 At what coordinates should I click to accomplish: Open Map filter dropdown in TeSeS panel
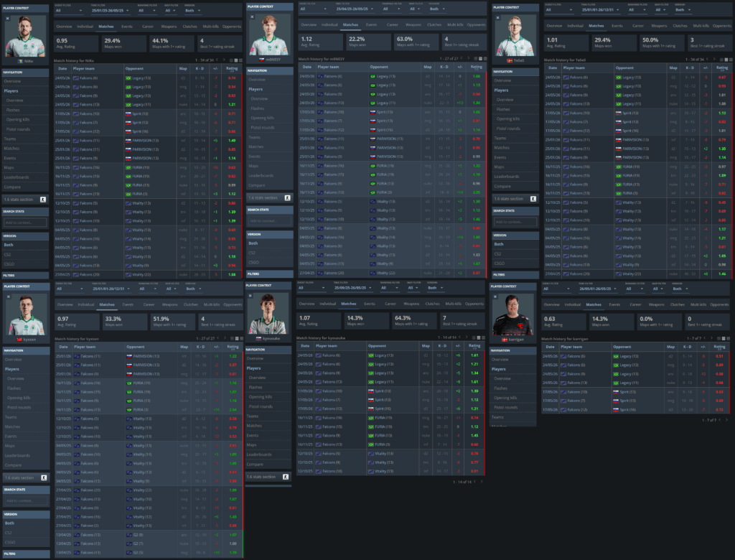(x=662, y=10)
